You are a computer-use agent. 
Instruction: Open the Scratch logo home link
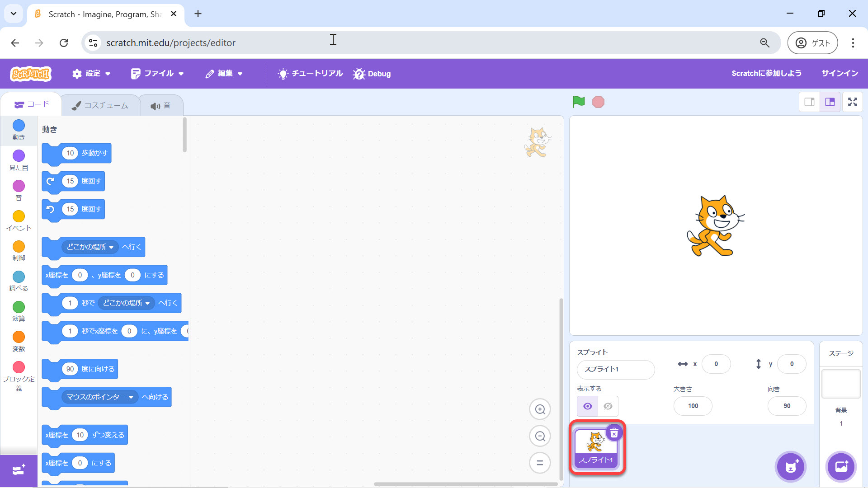(x=31, y=73)
